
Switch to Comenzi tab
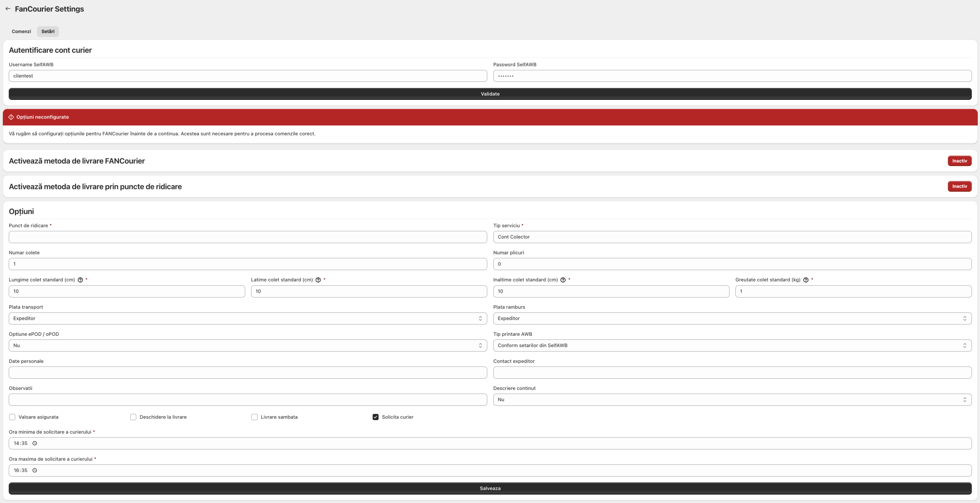[x=21, y=31]
